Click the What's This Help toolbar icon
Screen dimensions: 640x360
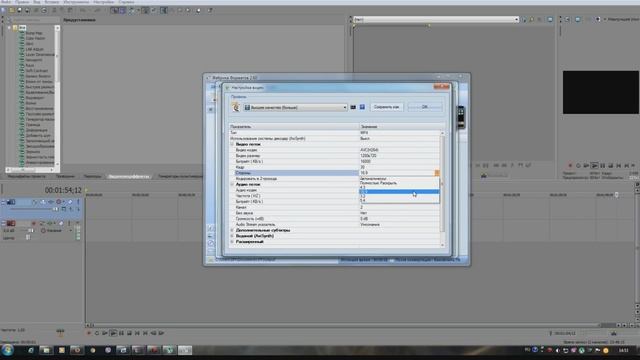210,10
